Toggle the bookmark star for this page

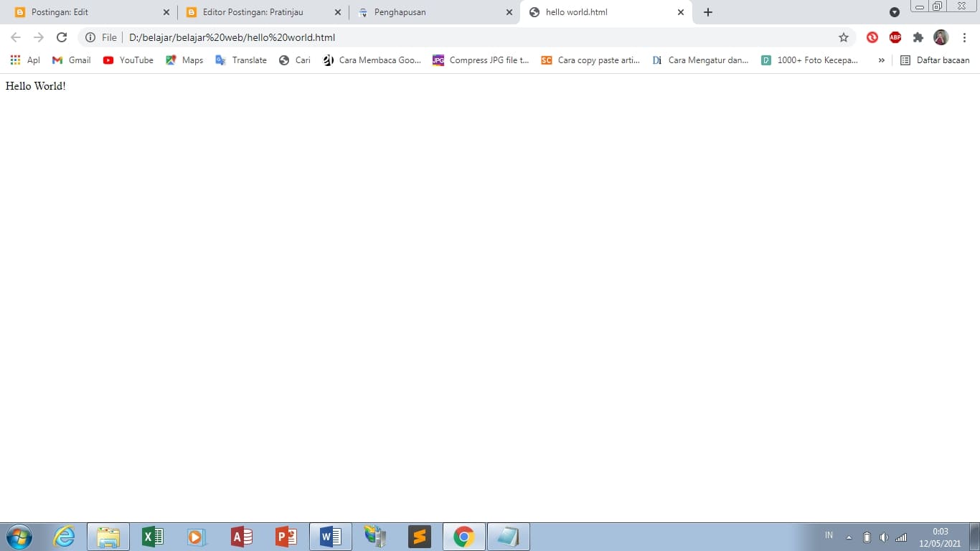(844, 37)
